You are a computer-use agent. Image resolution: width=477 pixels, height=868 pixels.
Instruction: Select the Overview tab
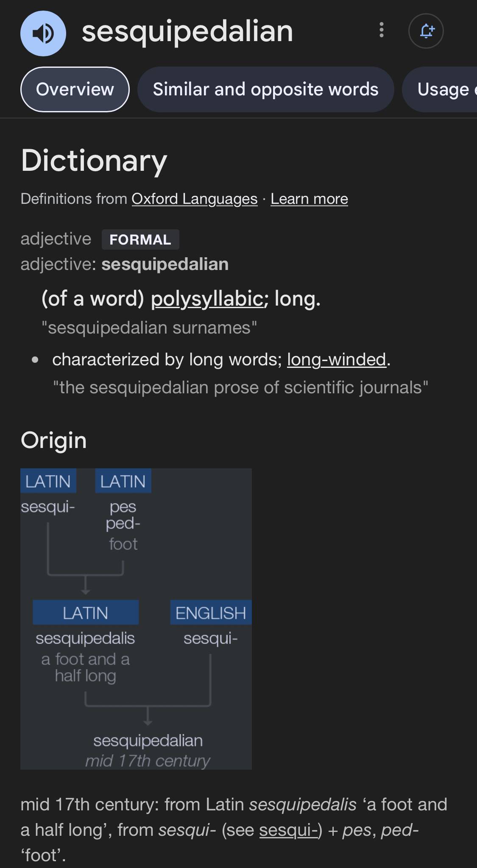point(75,89)
